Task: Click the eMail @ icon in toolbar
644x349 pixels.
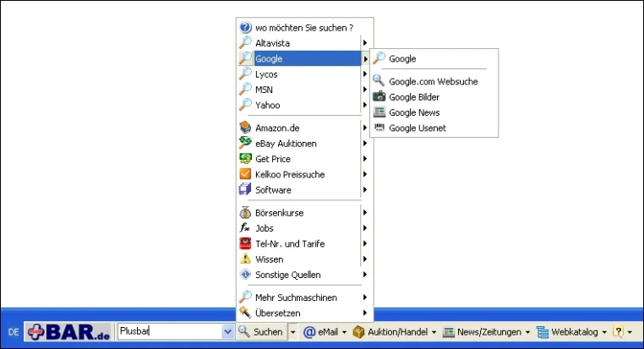Action: coord(309,332)
